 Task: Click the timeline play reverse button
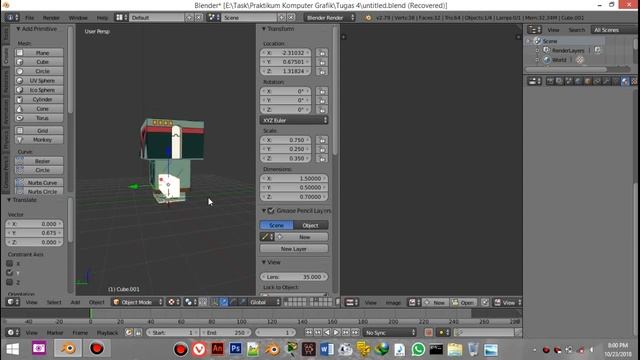tap(327, 333)
